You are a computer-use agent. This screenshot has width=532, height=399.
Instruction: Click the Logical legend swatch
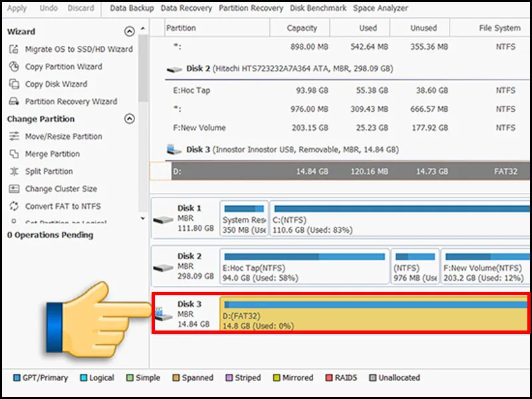point(84,378)
